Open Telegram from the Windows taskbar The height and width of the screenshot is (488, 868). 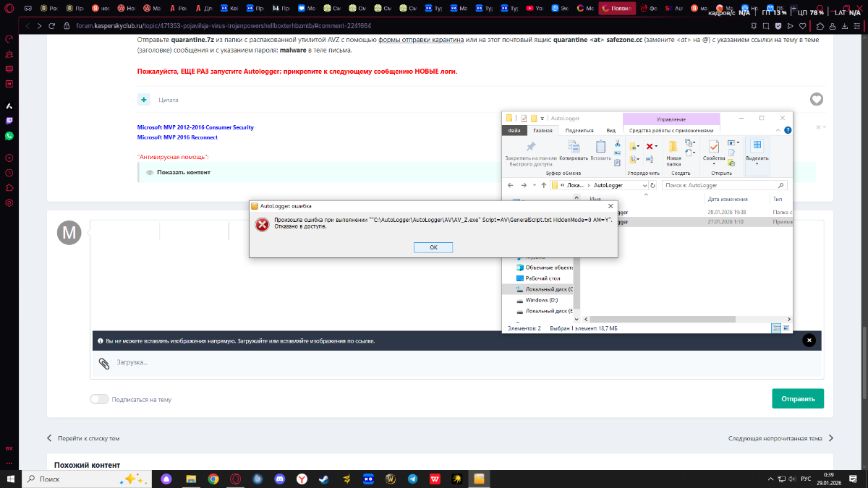[x=412, y=479]
